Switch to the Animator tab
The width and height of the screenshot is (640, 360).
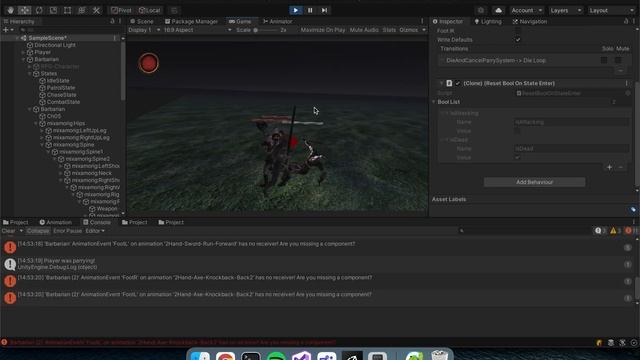pos(278,21)
